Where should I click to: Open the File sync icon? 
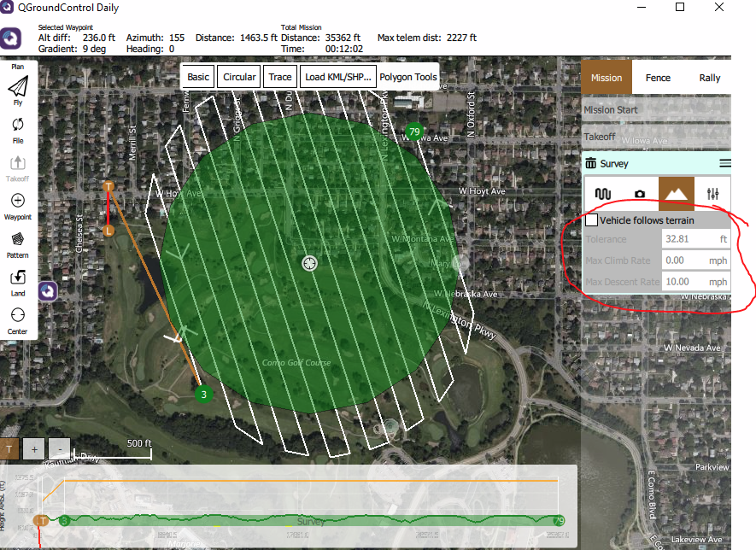18,125
